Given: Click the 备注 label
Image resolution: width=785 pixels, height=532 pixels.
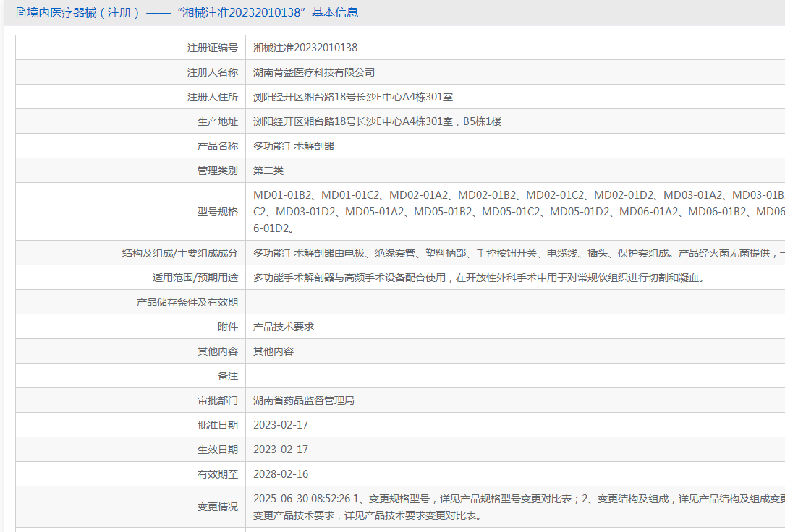Looking at the screenshot, I should coord(227,375).
